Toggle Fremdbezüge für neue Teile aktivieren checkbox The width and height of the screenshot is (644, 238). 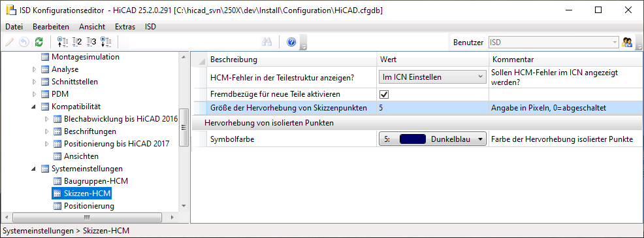pos(385,94)
